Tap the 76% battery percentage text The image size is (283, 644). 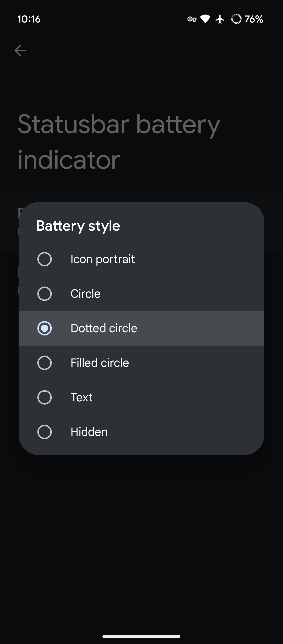pyautogui.click(x=254, y=19)
